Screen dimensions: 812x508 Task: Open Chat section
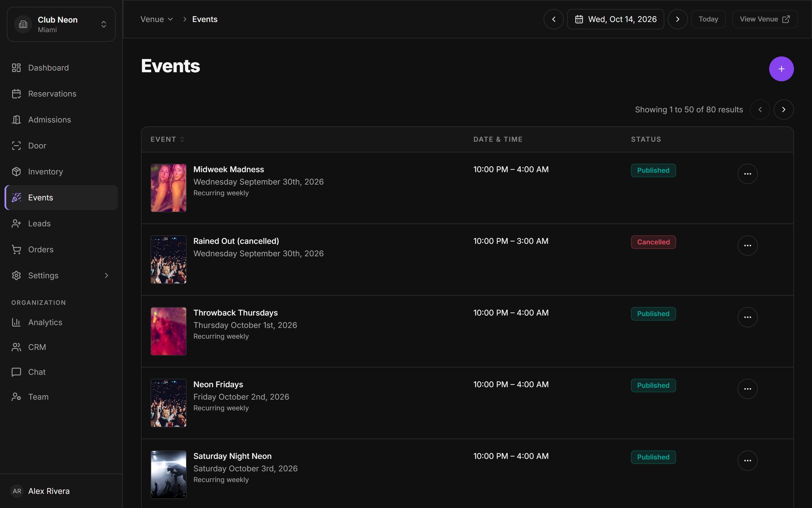pos(61,372)
